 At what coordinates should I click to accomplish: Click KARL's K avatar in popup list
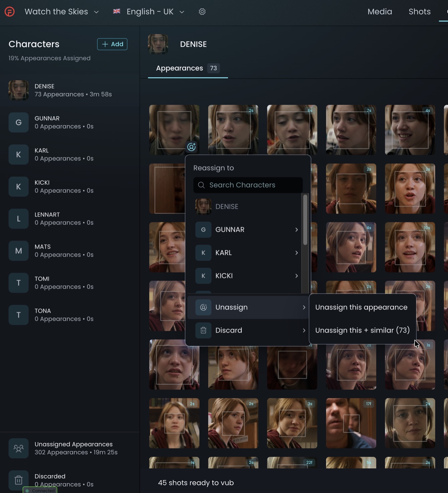tap(203, 253)
